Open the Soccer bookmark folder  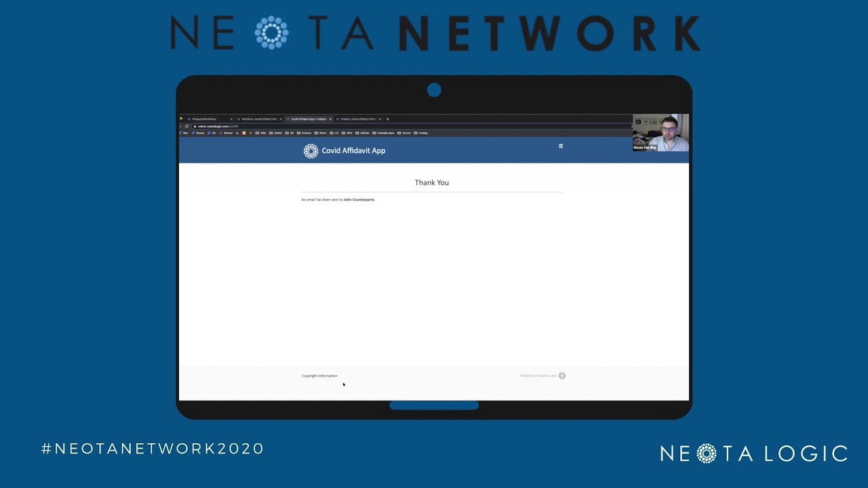point(404,133)
